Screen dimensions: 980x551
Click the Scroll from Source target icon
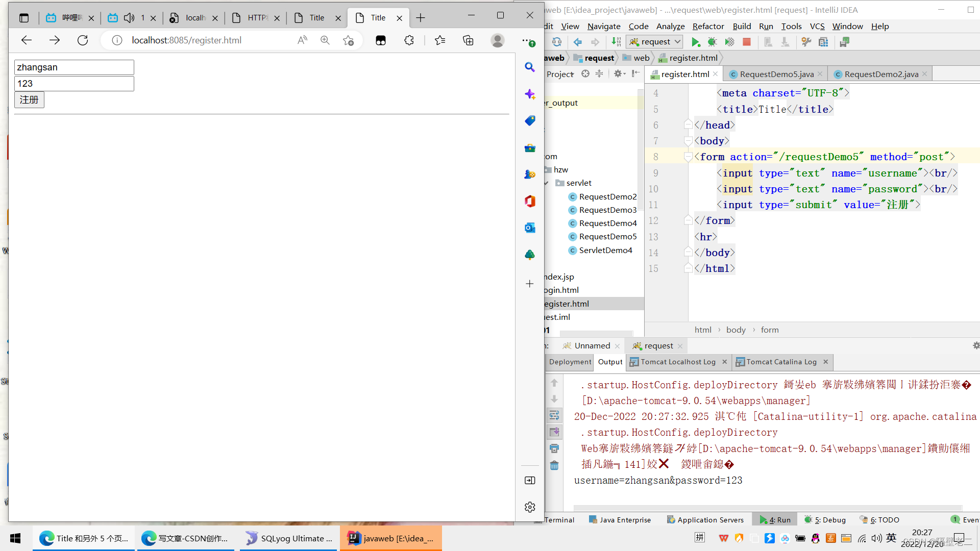click(x=585, y=74)
